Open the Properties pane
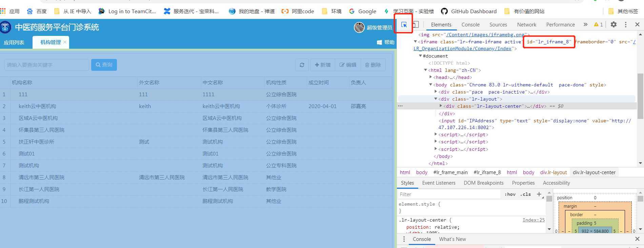 pos(523,183)
